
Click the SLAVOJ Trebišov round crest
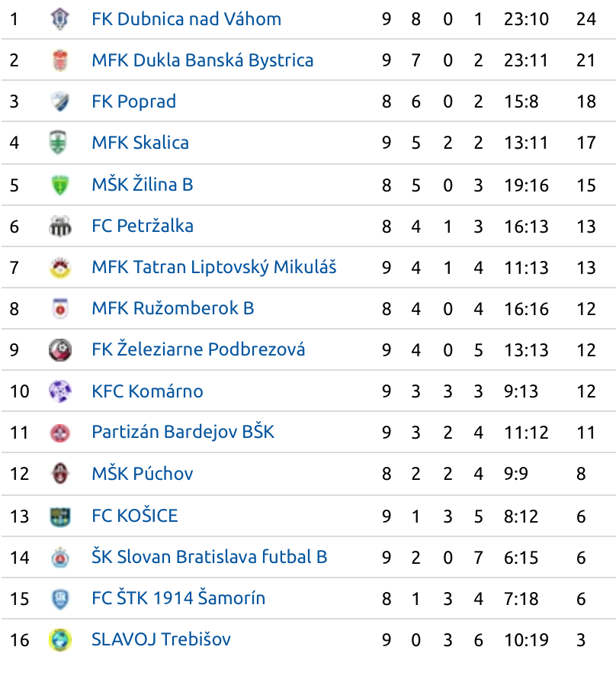pyautogui.click(x=60, y=640)
